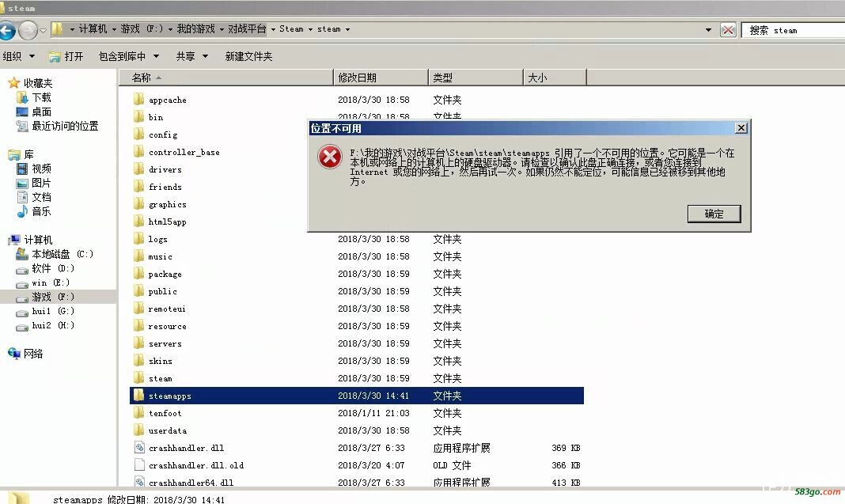Viewport: 845px width, 504px height.
Task: Click the stop X button beside the address bar
Action: [x=728, y=29]
